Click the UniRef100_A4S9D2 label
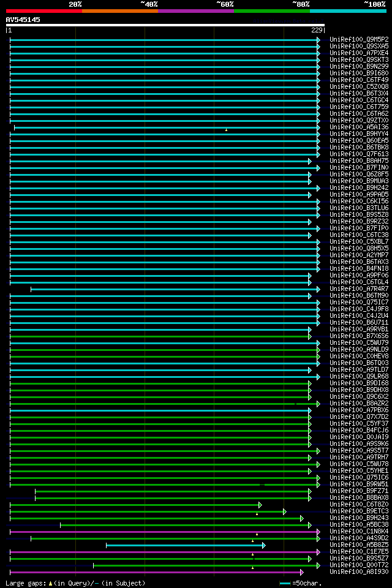The image size is (392, 588). pyautogui.click(x=359, y=538)
